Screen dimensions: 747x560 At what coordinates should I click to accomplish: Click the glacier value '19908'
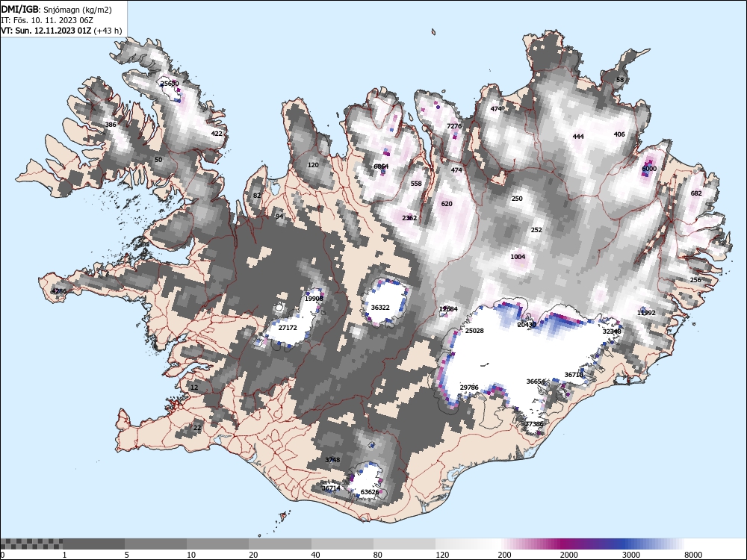(x=314, y=299)
